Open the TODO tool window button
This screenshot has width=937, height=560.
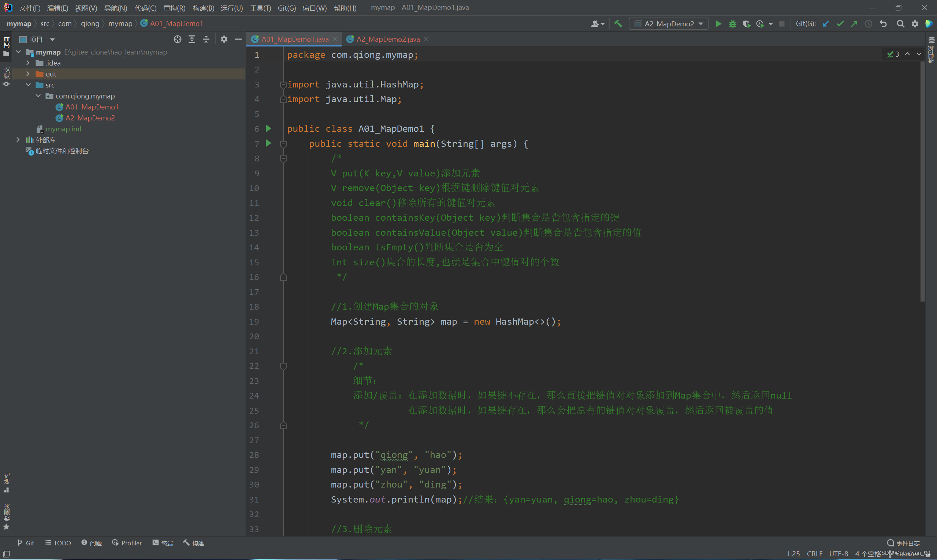coord(58,543)
